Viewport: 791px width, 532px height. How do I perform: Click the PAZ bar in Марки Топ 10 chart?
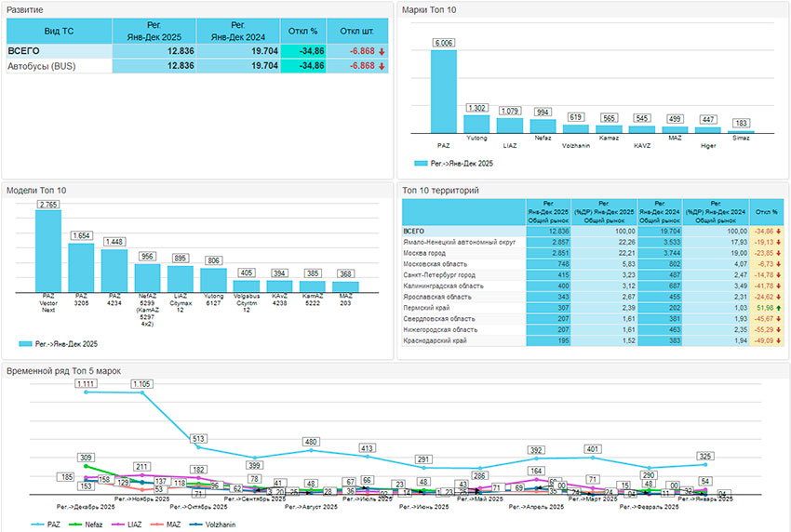coord(443,92)
